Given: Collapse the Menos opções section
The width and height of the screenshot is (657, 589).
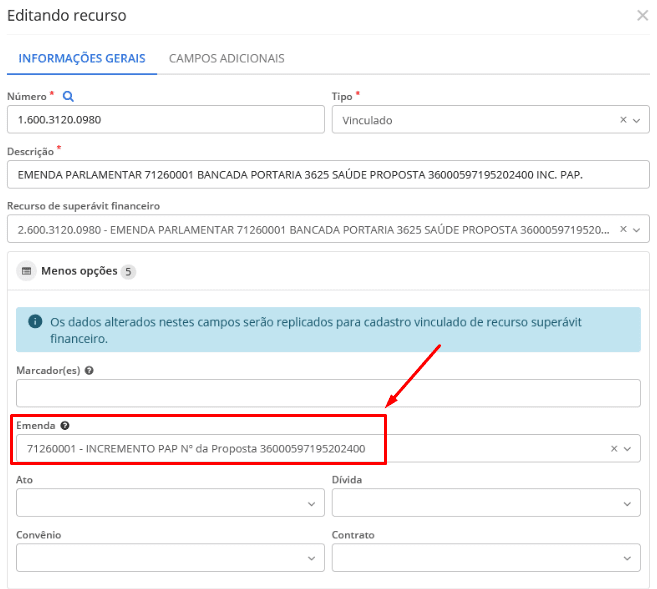Looking at the screenshot, I should [78, 271].
